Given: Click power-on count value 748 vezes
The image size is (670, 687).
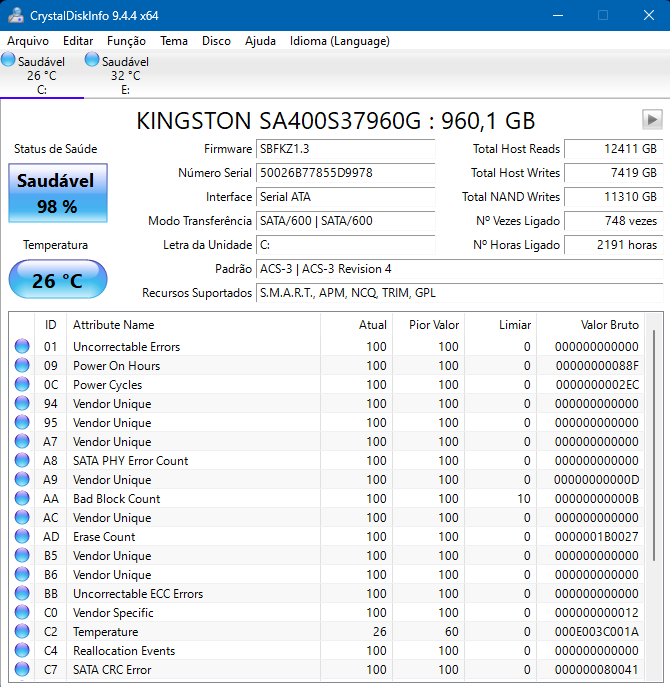Looking at the screenshot, I should pyautogui.click(x=613, y=221).
